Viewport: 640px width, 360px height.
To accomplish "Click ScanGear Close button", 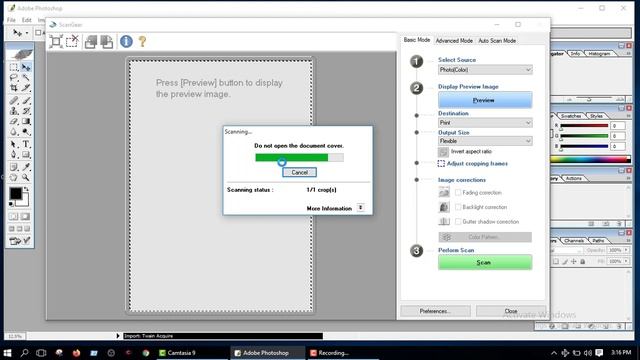I will coord(511,311).
